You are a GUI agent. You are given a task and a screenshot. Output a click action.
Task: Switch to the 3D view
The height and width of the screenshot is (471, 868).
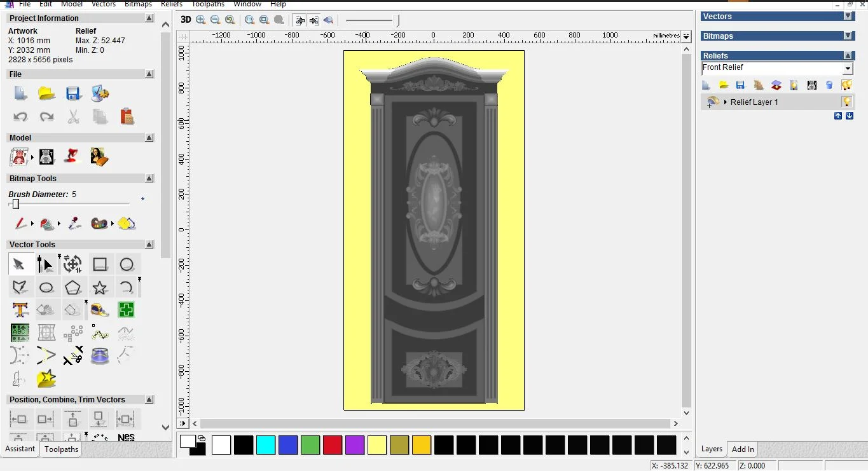(186, 20)
